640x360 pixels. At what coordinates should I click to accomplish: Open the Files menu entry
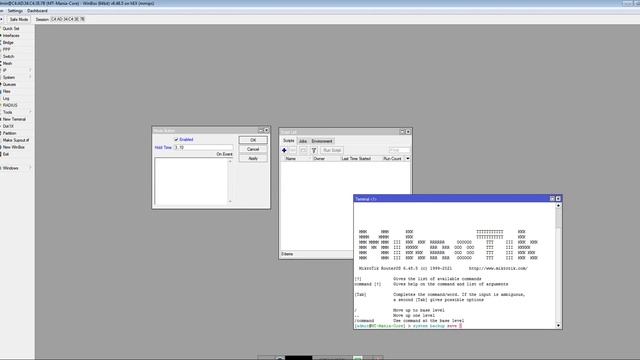(x=7, y=91)
